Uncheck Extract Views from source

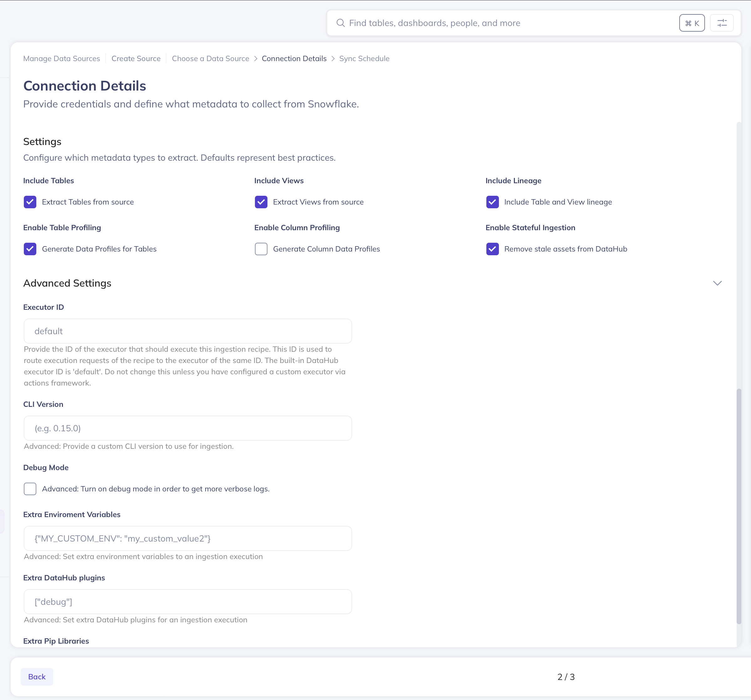[261, 202]
